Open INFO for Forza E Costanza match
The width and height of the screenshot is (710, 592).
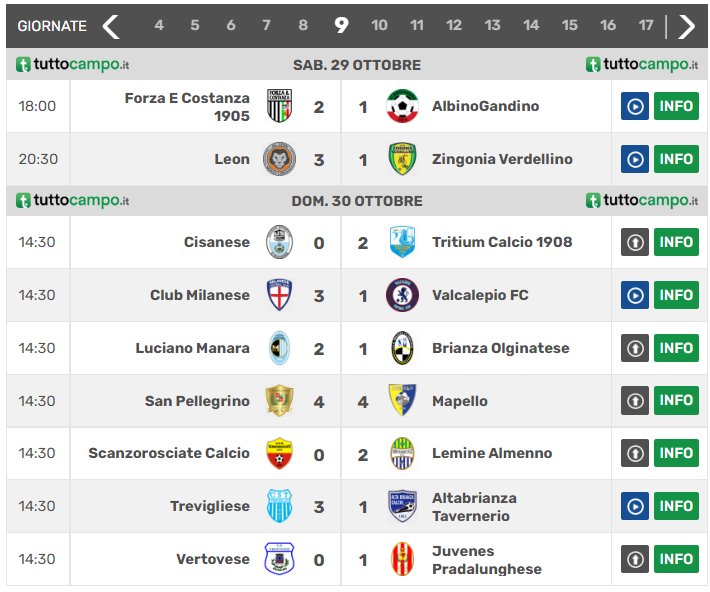coord(676,106)
